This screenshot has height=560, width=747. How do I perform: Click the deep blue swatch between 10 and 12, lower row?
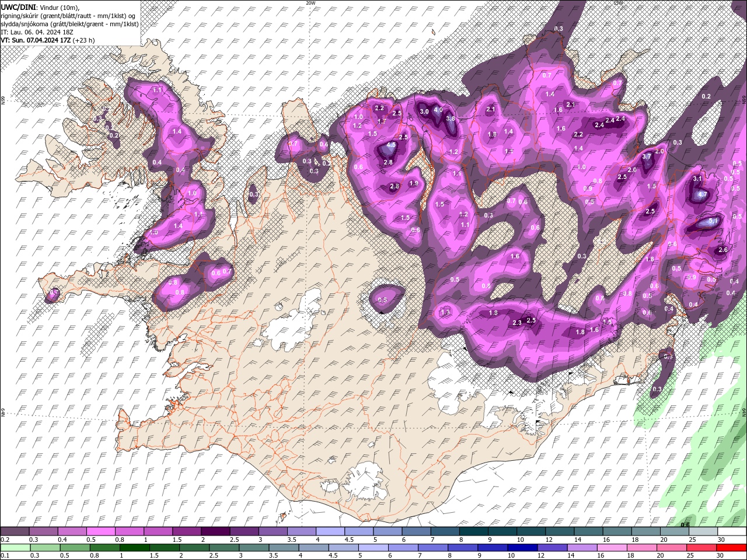click(522, 548)
